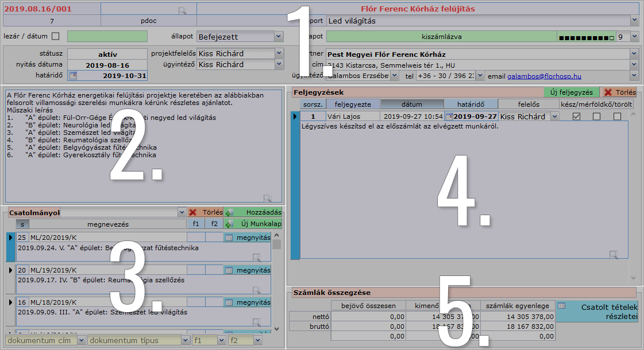644x350 pixels.
Task: Open the calendar picker next to határidő 2019-10-31
Action: (73, 76)
